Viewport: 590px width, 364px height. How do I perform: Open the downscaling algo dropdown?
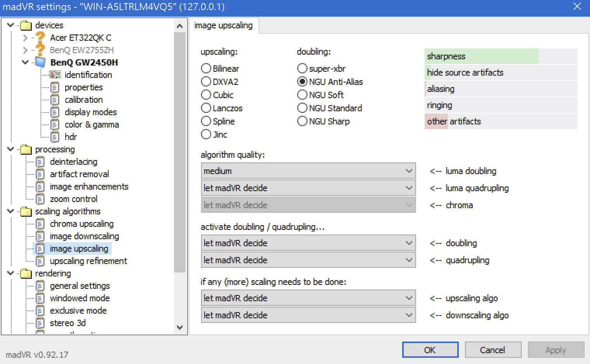pyautogui.click(x=308, y=315)
